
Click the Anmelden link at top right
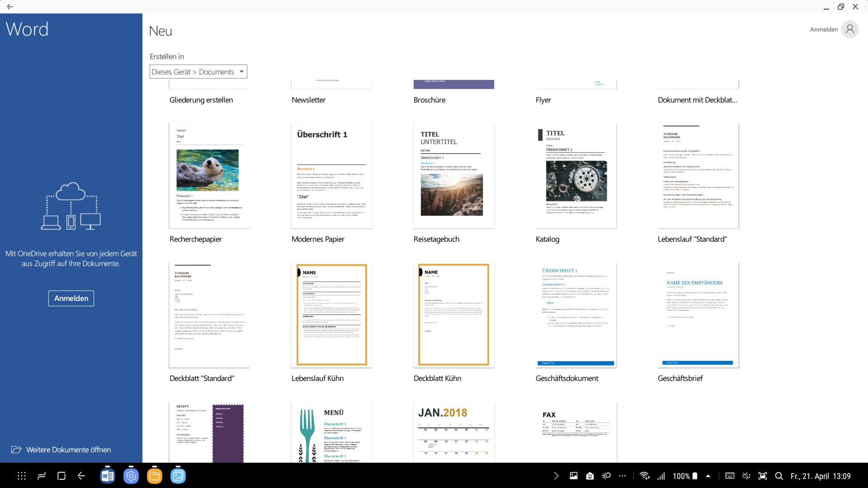coord(824,29)
